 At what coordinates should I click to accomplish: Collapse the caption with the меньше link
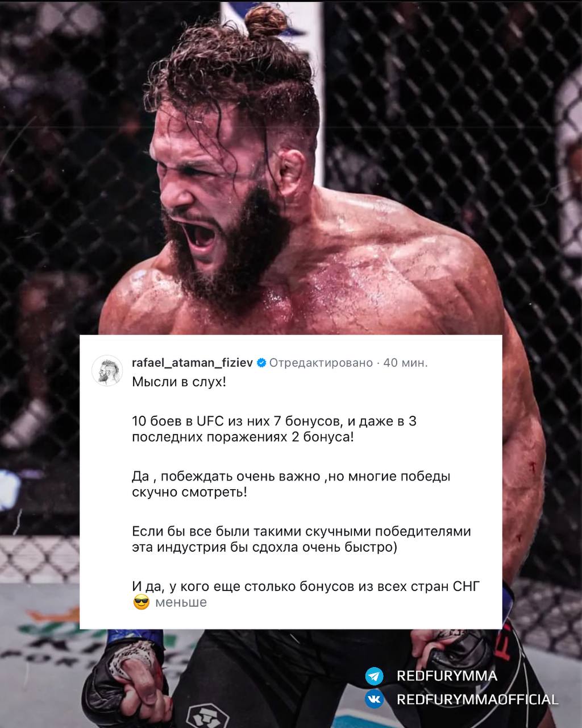[x=181, y=602]
